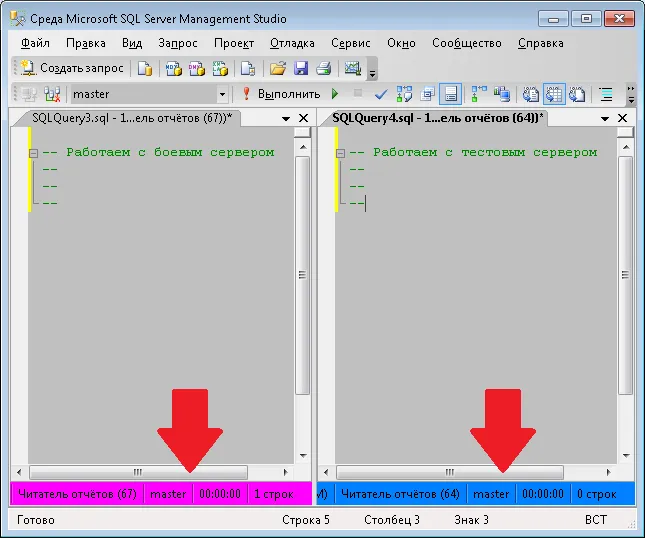The height and width of the screenshot is (538, 645).
Task: Open the Правка menu
Action: (x=86, y=43)
